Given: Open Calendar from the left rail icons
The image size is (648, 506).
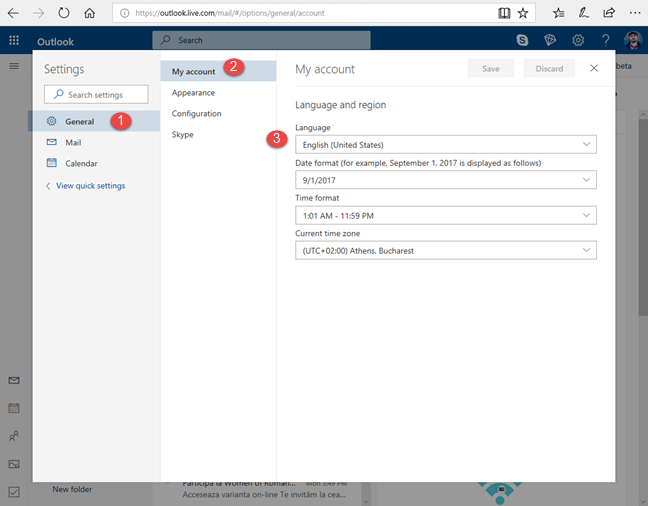Looking at the screenshot, I should (x=14, y=408).
